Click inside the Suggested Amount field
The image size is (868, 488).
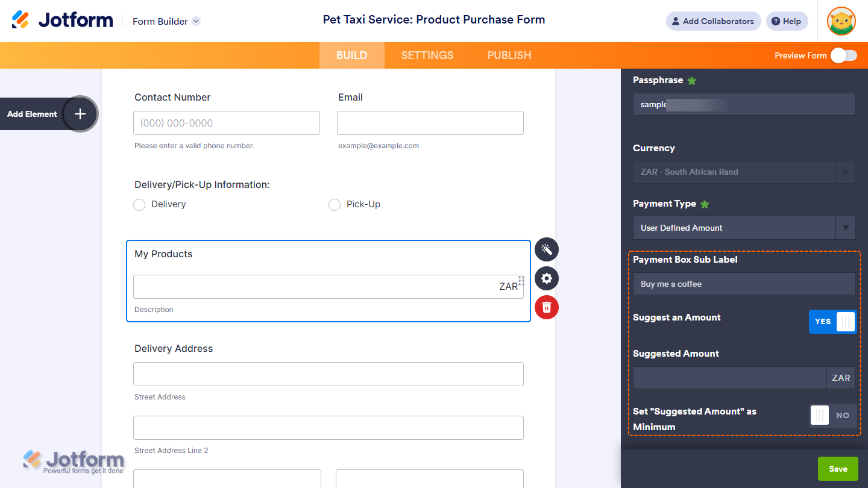tap(729, 378)
